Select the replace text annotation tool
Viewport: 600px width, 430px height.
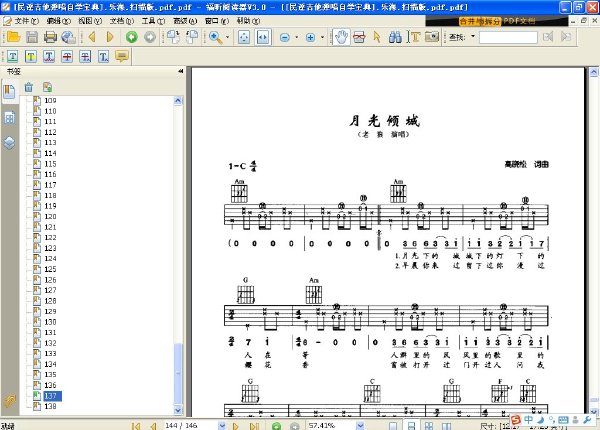pos(85,57)
